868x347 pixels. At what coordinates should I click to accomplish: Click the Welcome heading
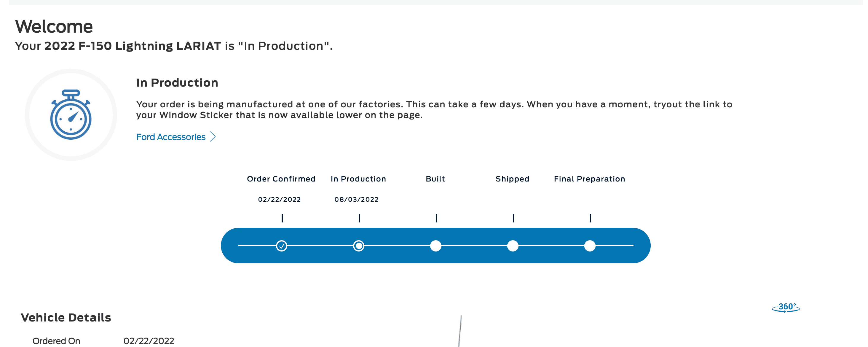coord(54,27)
